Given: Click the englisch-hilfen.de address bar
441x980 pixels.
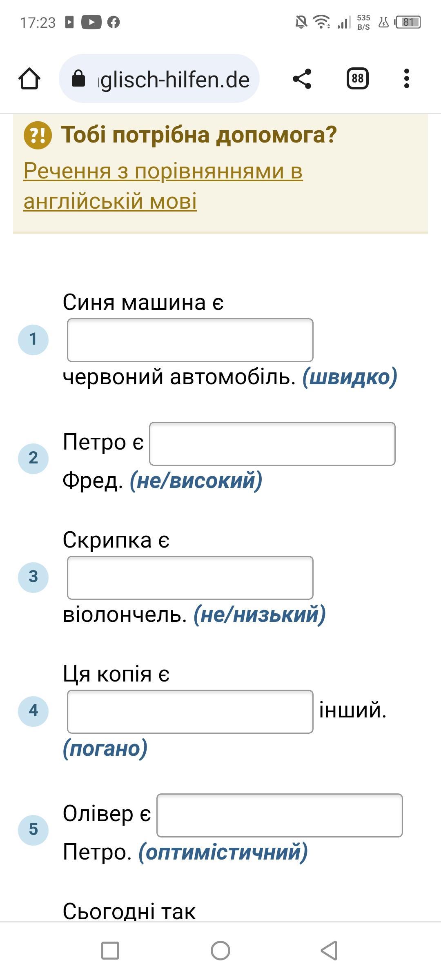Looking at the screenshot, I should [159, 78].
